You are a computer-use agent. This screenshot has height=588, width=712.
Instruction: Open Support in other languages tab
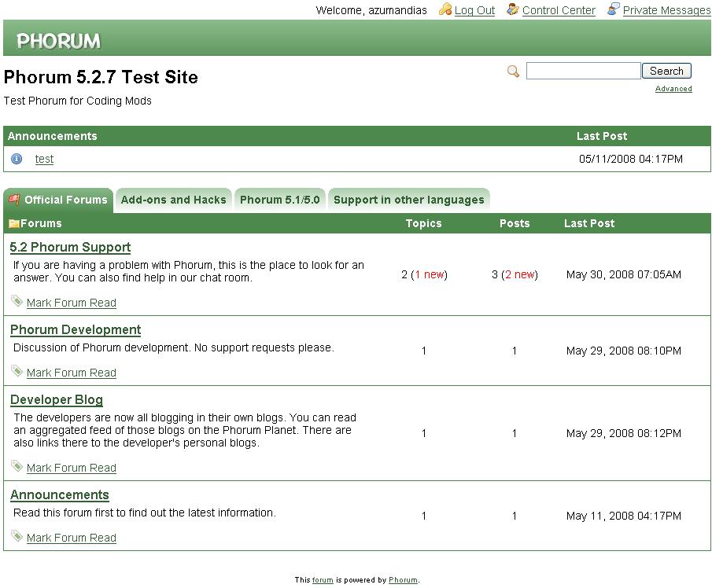[408, 200]
